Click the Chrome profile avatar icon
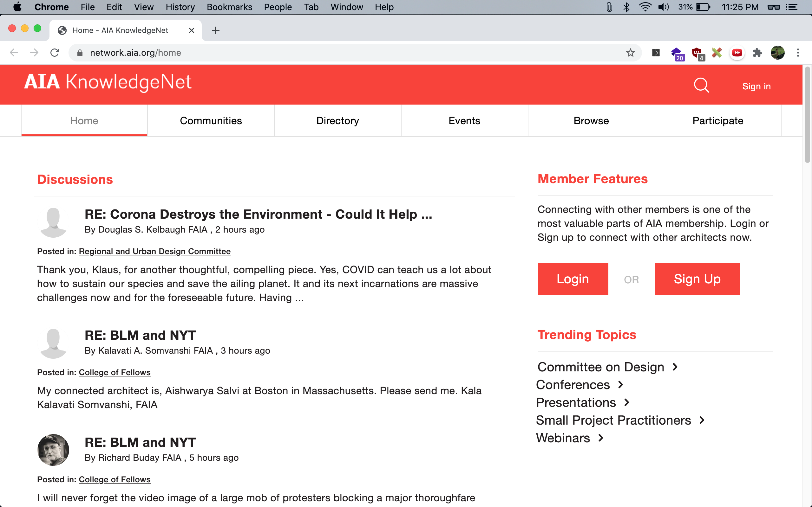 pos(777,53)
